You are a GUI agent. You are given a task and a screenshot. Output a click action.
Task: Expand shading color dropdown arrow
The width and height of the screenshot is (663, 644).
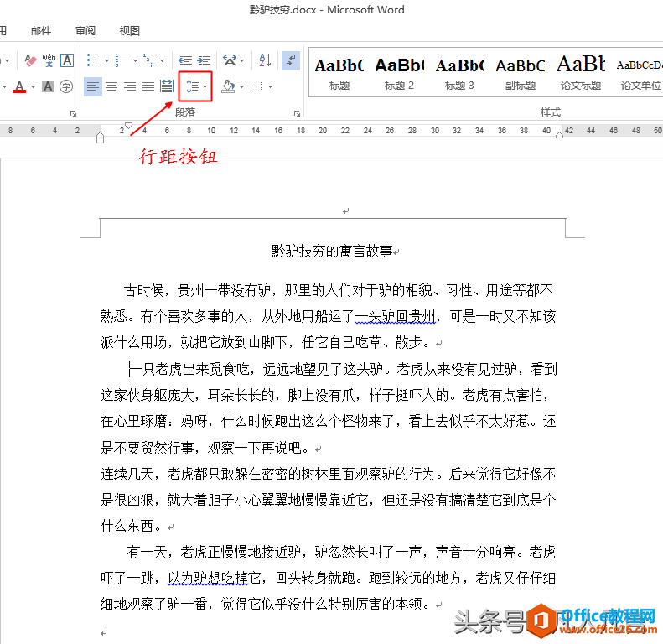(x=242, y=86)
